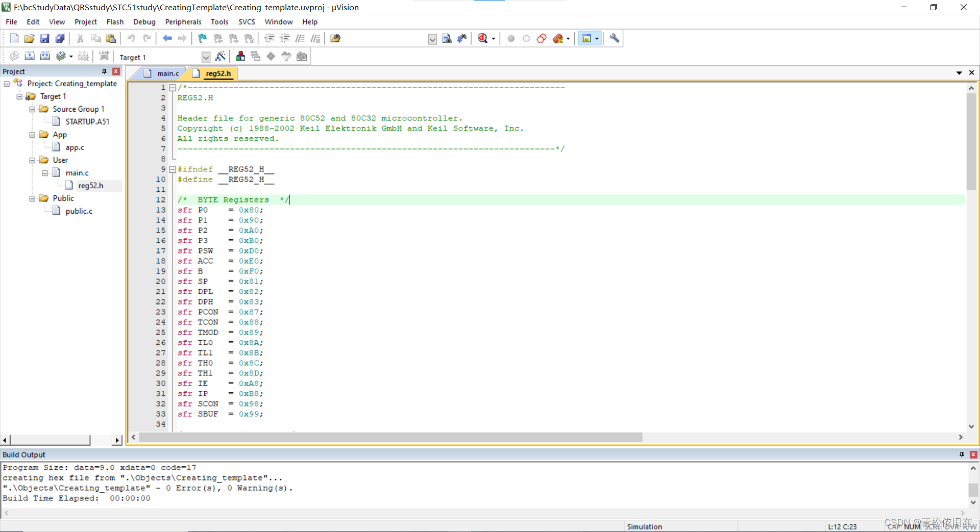Pin the Build Output panel
Screen dimensions: 980x532
[x=962, y=454]
